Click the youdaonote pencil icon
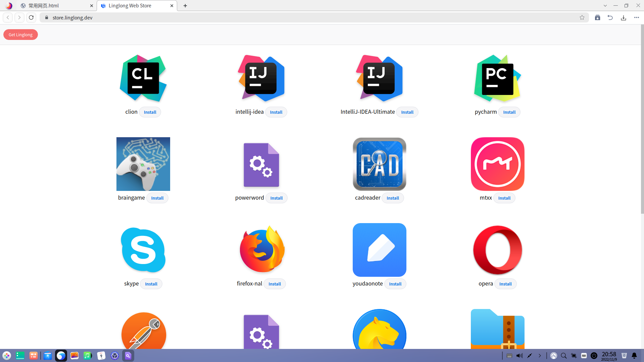The image size is (644, 362). [x=380, y=250]
